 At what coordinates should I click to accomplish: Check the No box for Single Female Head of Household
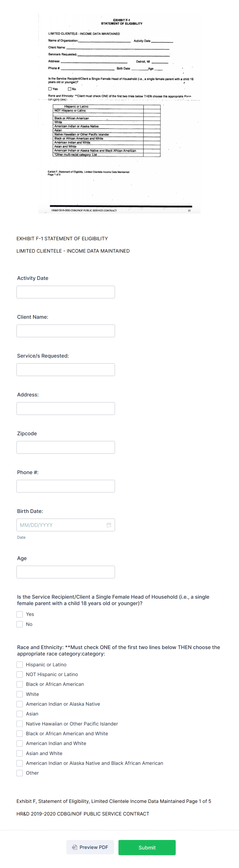tap(20, 624)
